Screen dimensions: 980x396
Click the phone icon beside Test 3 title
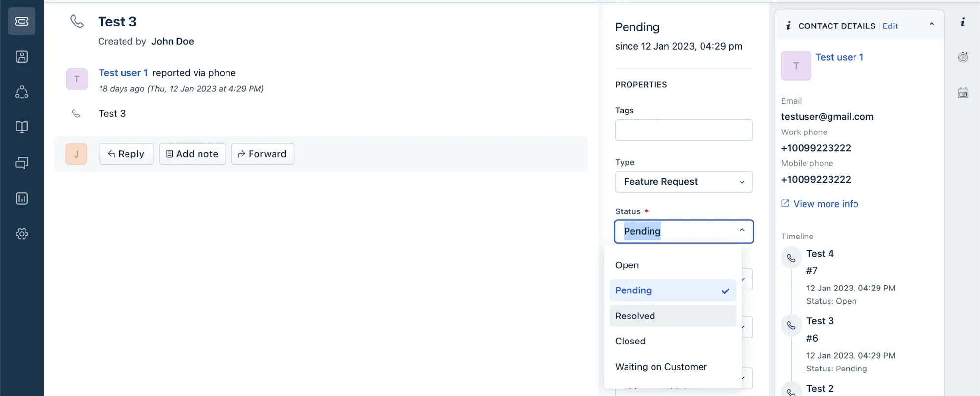coord(77,21)
